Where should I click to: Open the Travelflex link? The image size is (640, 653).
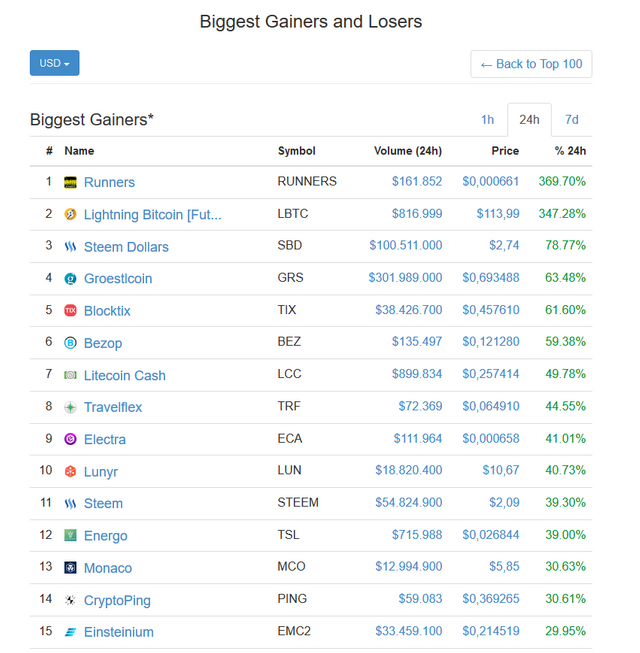[113, 407]
